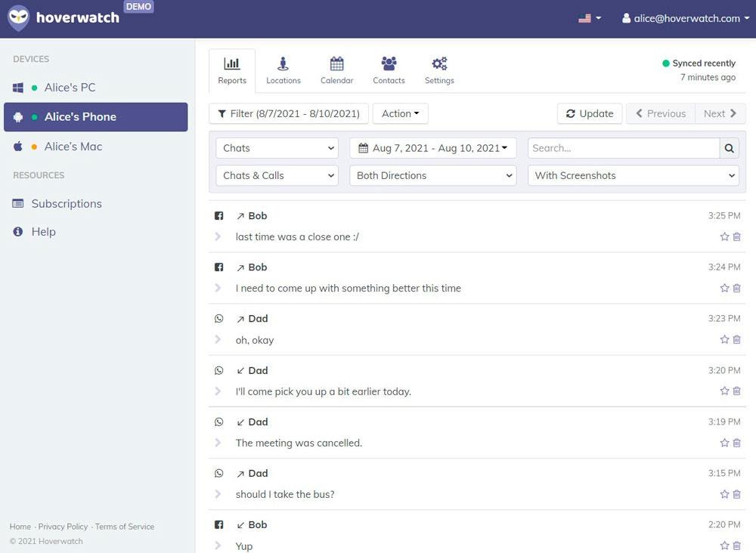Switch to Settings tab
756x553 pixels.
click(x=439, y=70)
